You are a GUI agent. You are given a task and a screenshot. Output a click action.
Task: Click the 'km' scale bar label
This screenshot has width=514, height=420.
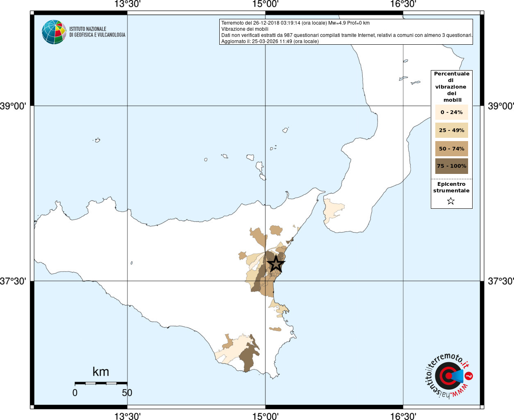(x=101, y=372)
